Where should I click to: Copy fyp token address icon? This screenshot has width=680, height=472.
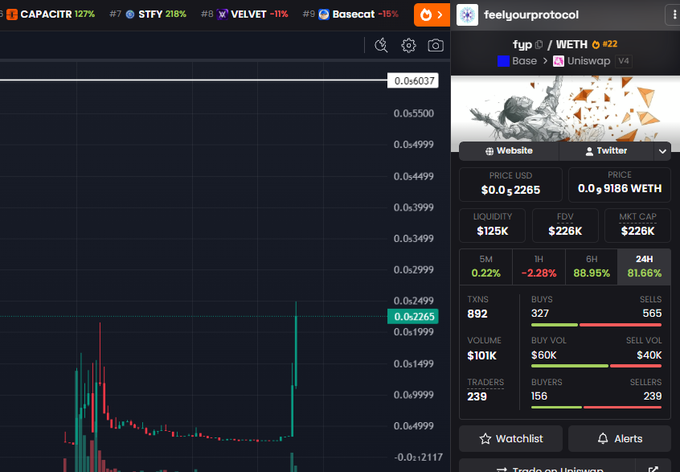pyautogui.click(x=539, y=45)
